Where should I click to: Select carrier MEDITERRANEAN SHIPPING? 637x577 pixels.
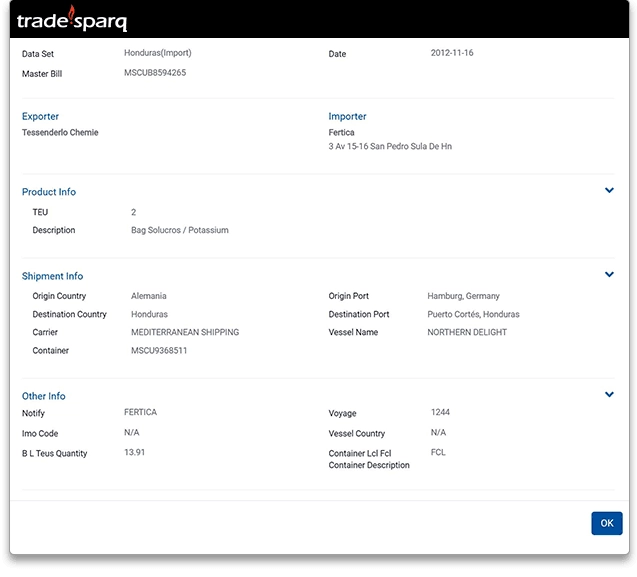pyautogui.click(x=185, y=332)
